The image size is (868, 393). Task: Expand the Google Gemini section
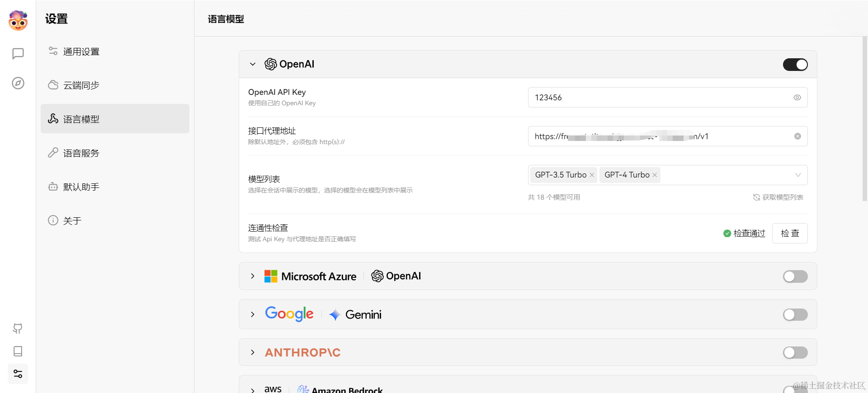[253, 314]
